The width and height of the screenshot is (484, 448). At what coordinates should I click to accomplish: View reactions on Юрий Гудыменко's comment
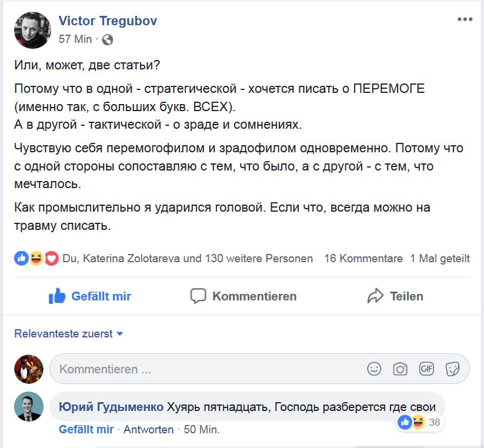tap(418, 422)
